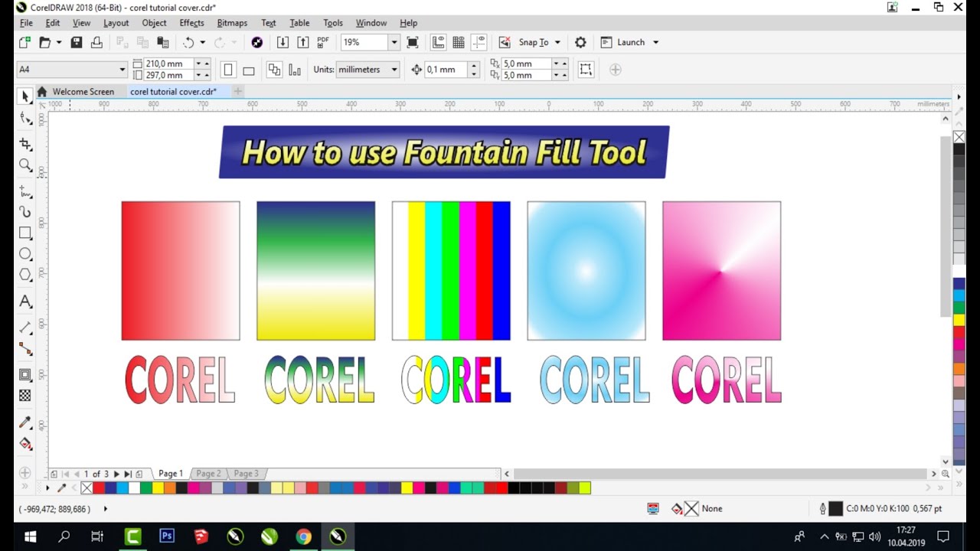Toggle Show rulers button

click(x=439, y=43)
